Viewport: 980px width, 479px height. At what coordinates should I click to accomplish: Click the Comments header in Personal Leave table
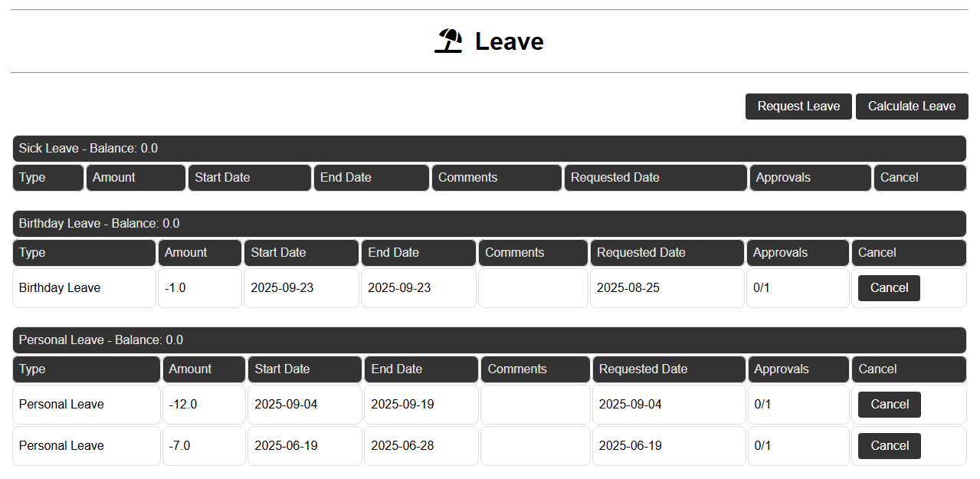tap(534, 369)
